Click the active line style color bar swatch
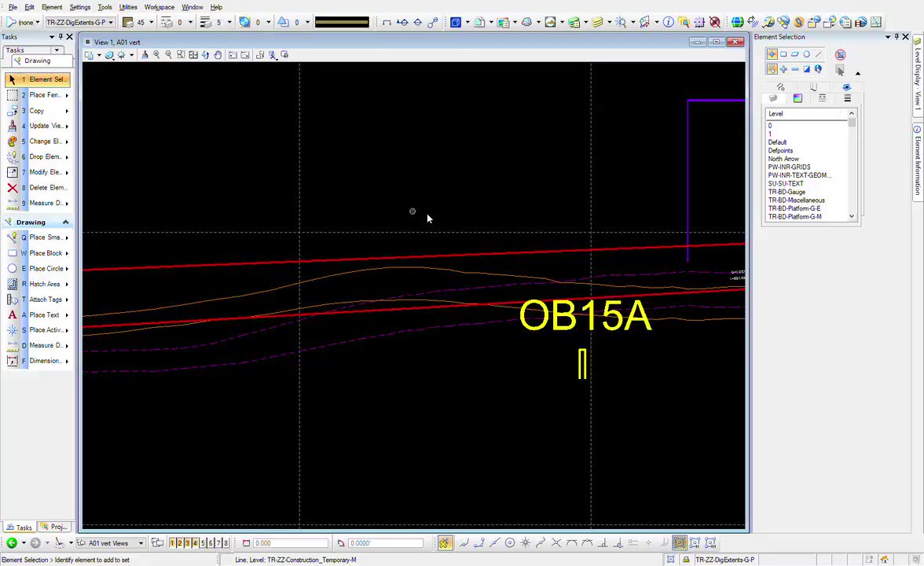Screen dimensions: 924x566 point(342,22)
